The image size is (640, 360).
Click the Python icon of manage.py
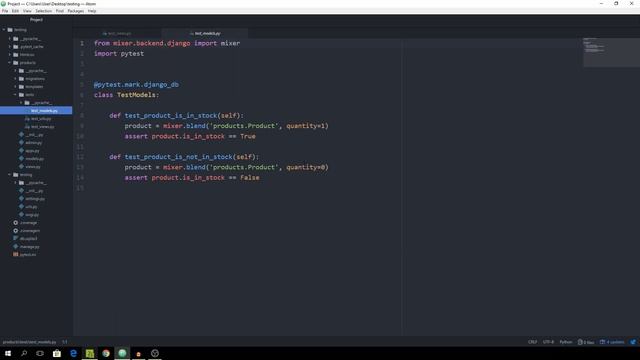[16, 247]
